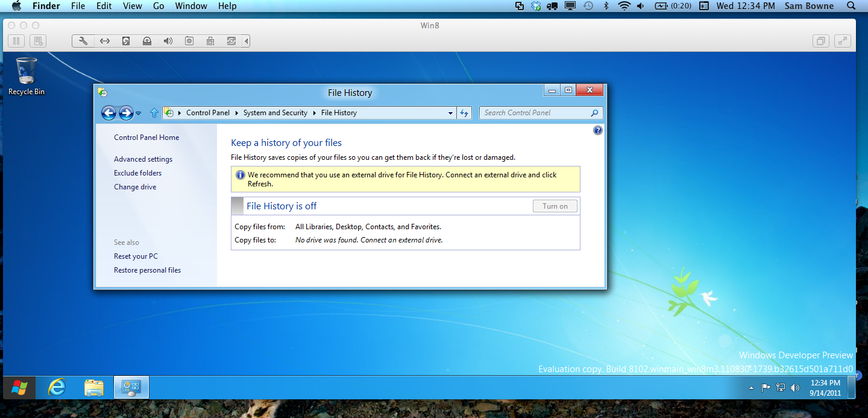This screenshot has width=868, height=418.
Task: Click the Windows network tray icon
Action: tap(781, 388)
